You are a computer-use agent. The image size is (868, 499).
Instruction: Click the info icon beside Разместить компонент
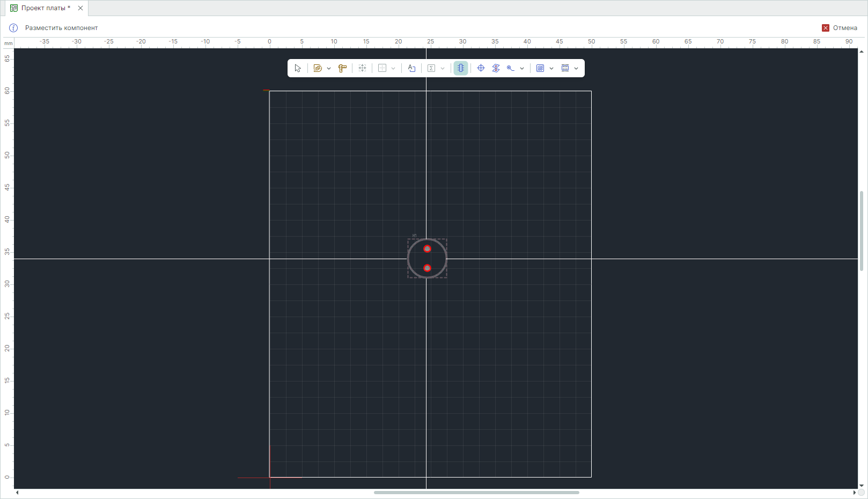coord(13,28)
